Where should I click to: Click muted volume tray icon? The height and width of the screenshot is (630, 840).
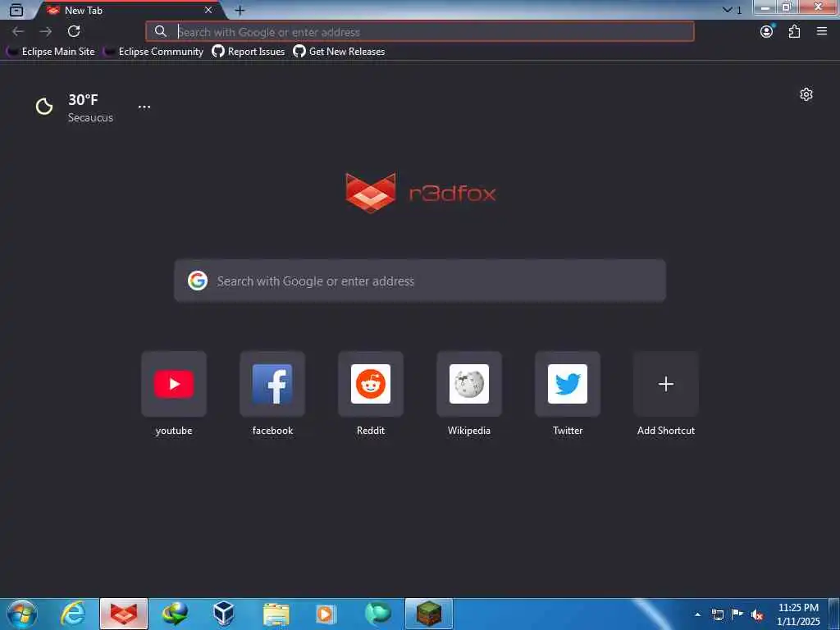757,614
